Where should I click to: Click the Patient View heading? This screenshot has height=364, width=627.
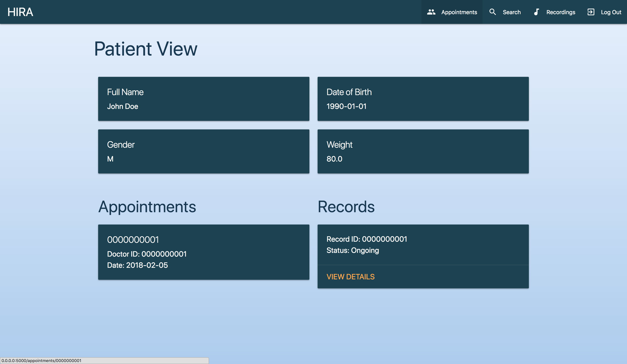coord(146,49)
